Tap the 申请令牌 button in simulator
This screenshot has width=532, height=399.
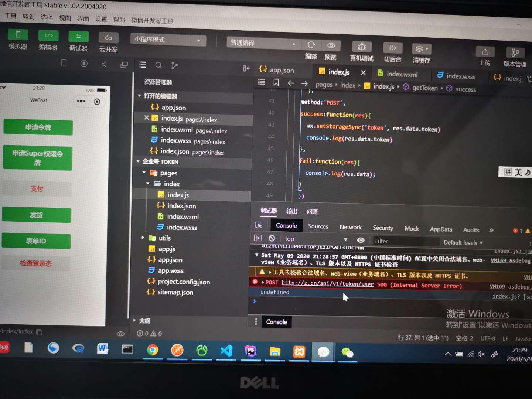click(x=38, y=127)
